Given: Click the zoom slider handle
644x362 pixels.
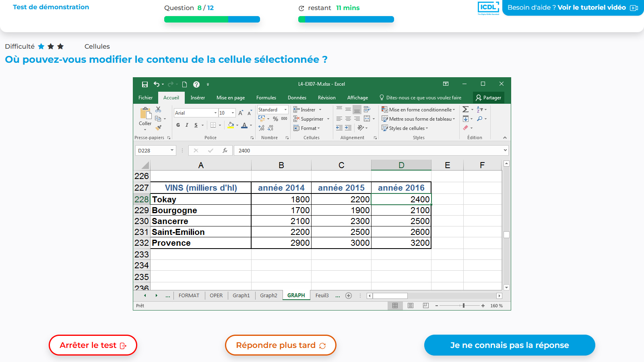Looking at the screenshot, I should click(464, 306).
